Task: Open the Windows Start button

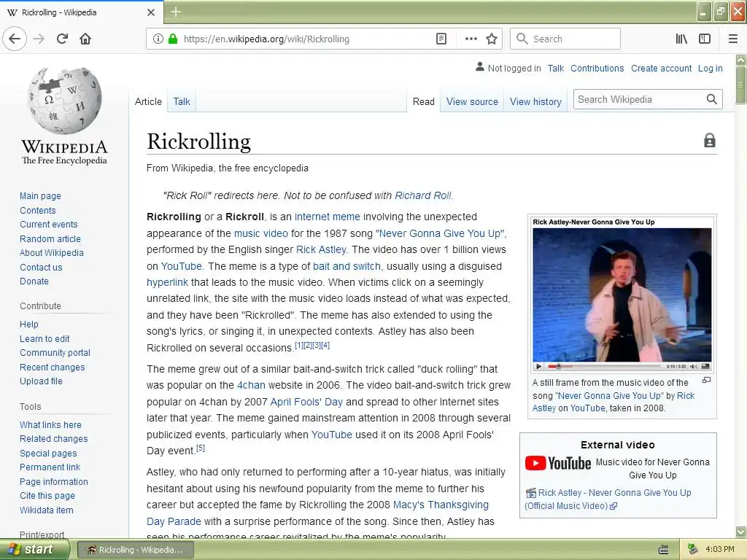Action: point(34,550)
